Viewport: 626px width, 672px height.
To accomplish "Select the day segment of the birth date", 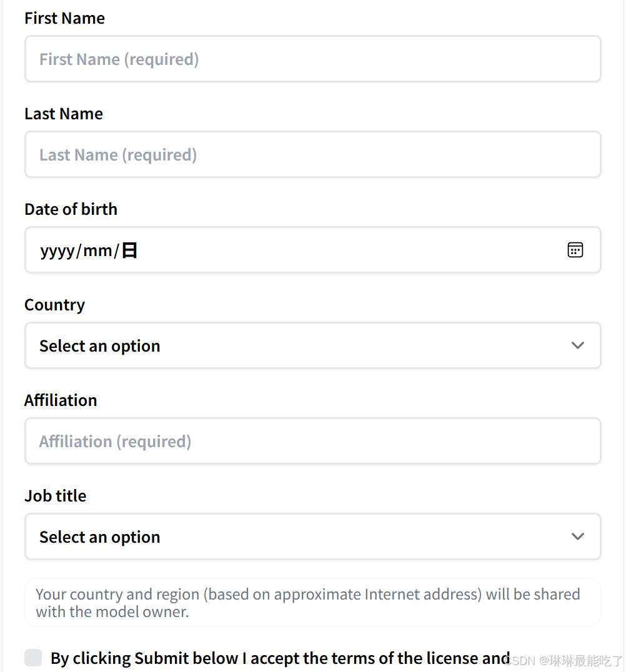I will [129, 251].
